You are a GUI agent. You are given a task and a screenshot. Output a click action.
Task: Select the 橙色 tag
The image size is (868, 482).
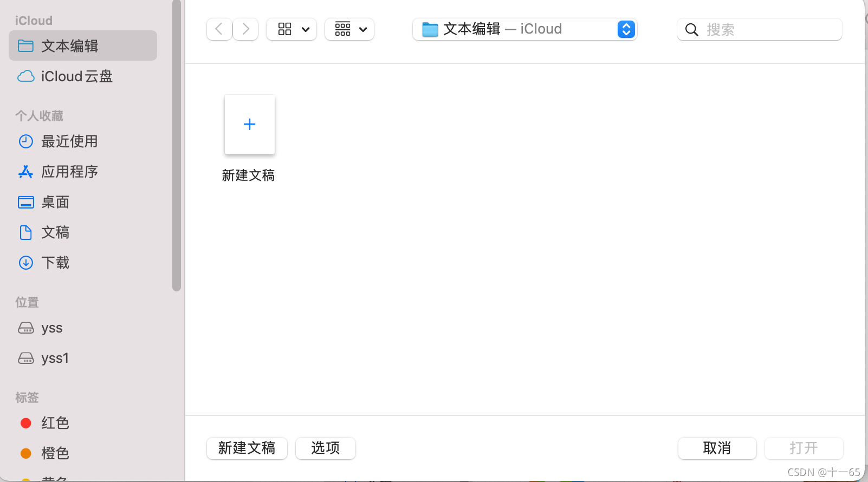click(x=83, y=453)
